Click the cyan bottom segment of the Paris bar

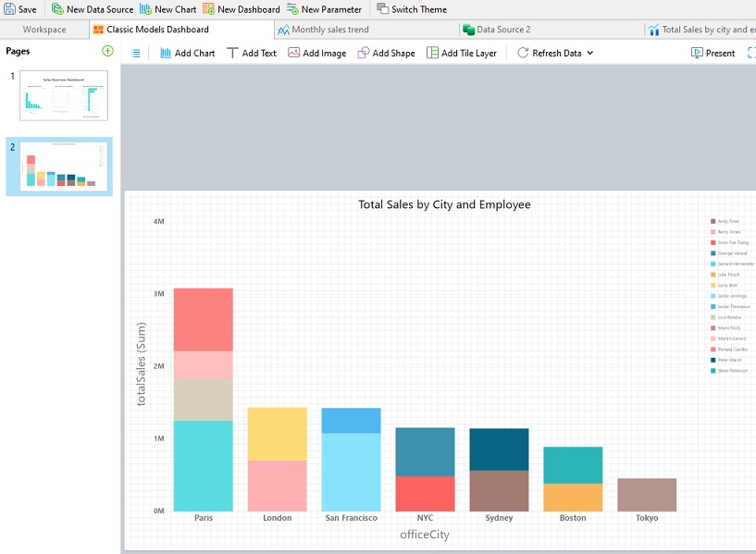(x=203, y=466)
